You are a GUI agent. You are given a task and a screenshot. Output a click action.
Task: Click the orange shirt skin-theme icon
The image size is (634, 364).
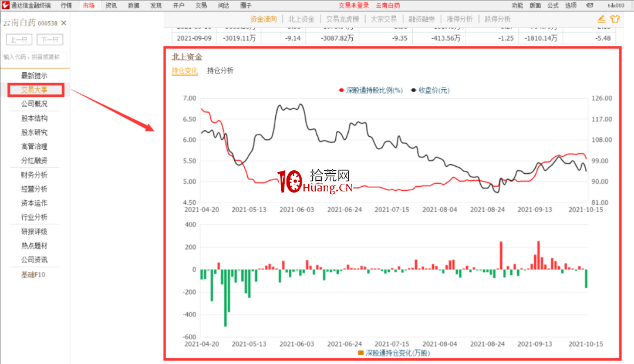[x=615, y=19]
